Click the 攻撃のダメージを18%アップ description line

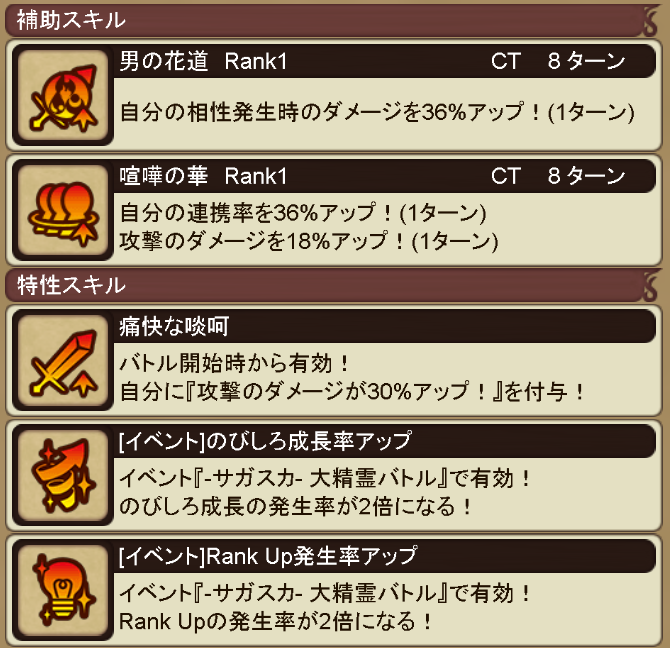[309, 241]
